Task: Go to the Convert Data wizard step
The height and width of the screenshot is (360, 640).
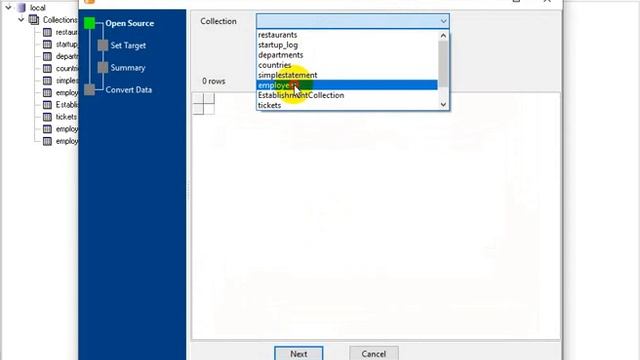Action: [129, 90]
